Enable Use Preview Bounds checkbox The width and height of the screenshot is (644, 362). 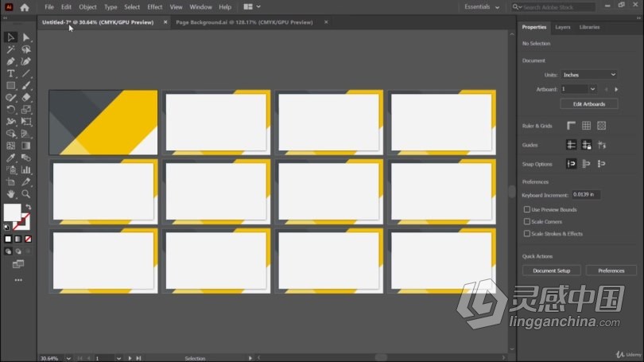coord(526,209)
